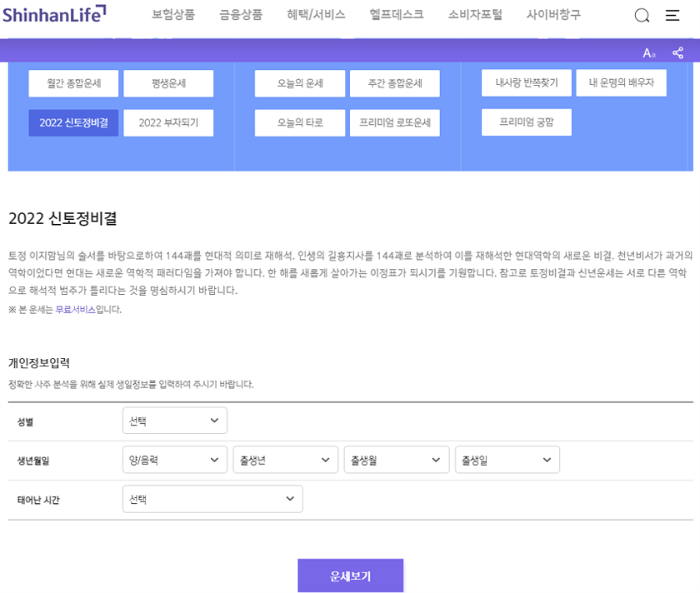This screenshot has height=593, width=700.
Task: Open the search magnifier icon
Action: [x=642, y=16]
